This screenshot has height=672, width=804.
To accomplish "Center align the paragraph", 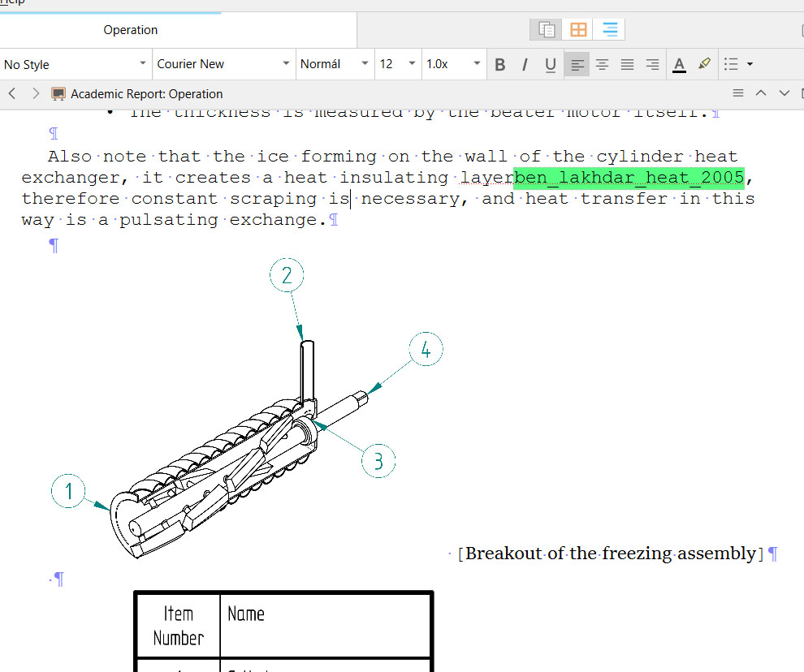I will click(x=602, y=65).
